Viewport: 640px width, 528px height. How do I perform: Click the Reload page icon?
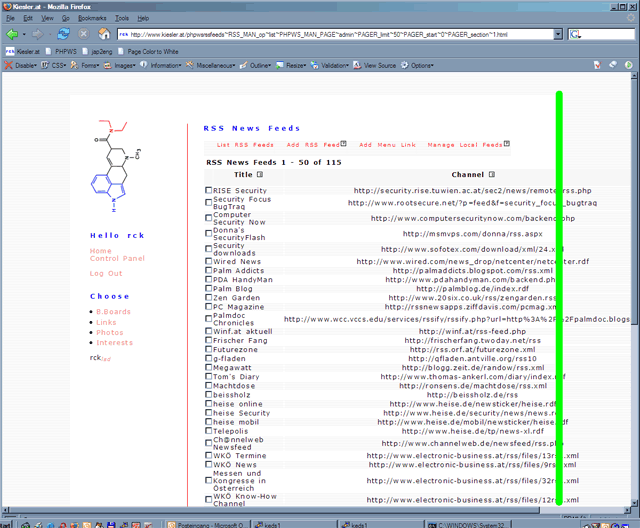63,33
